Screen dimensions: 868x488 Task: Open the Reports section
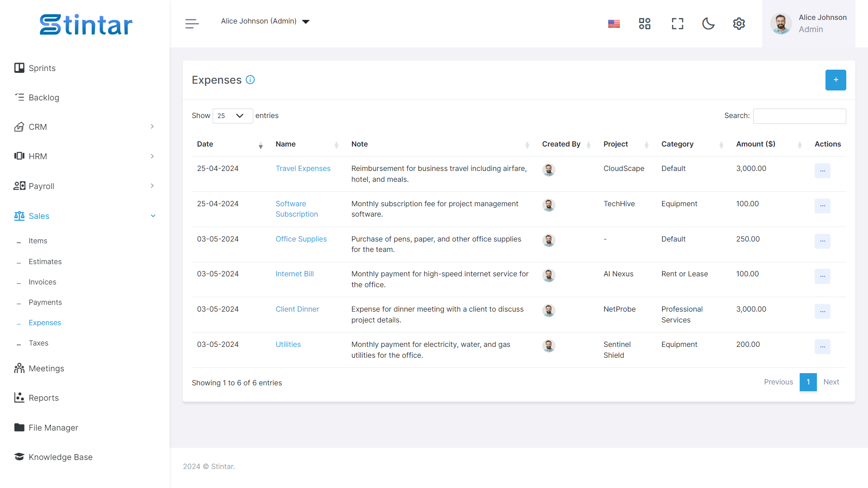pyautogui.click(x=37, y=398)
